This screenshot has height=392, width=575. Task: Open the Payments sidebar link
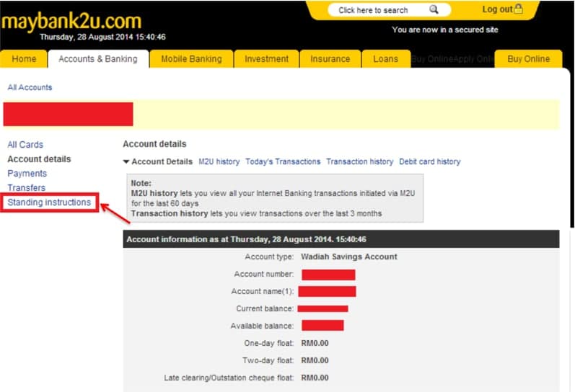pos(27,173)
